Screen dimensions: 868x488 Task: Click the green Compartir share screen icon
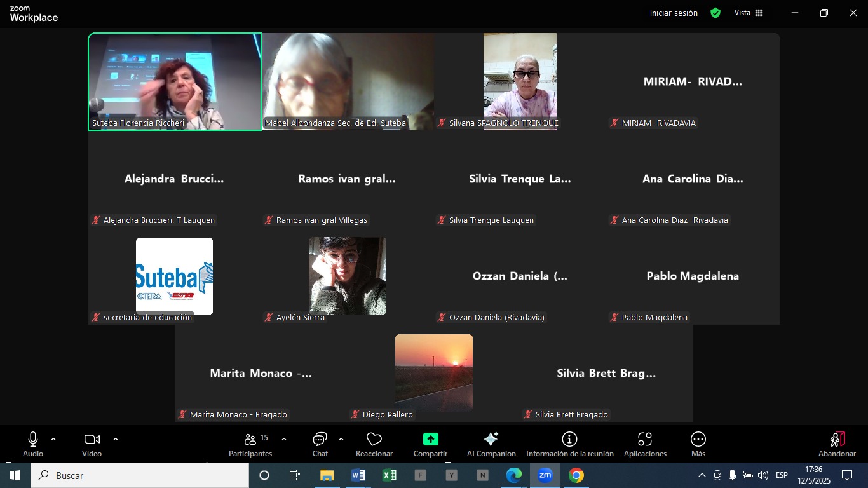430,440
